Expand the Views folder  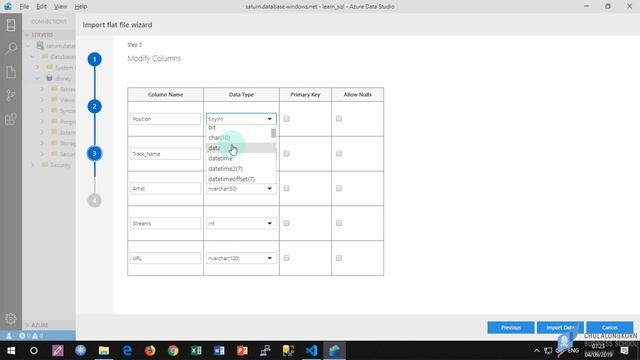(x=42, y=100)
